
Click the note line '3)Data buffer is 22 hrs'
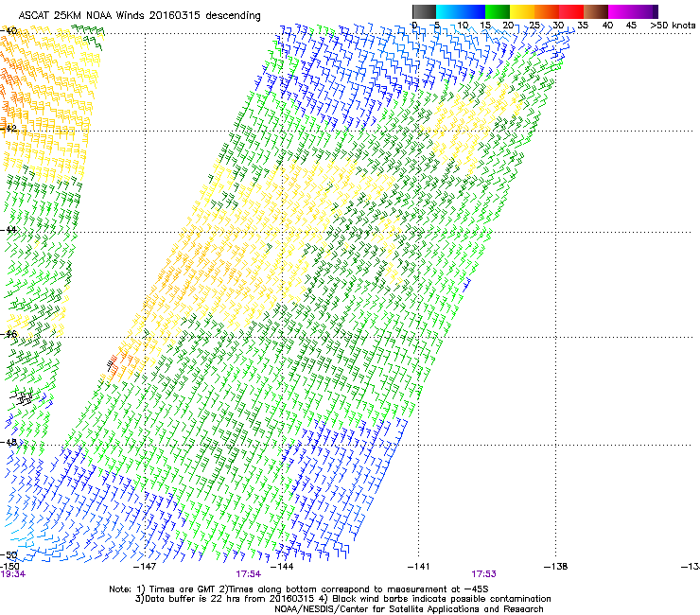(x=342, y=599)
